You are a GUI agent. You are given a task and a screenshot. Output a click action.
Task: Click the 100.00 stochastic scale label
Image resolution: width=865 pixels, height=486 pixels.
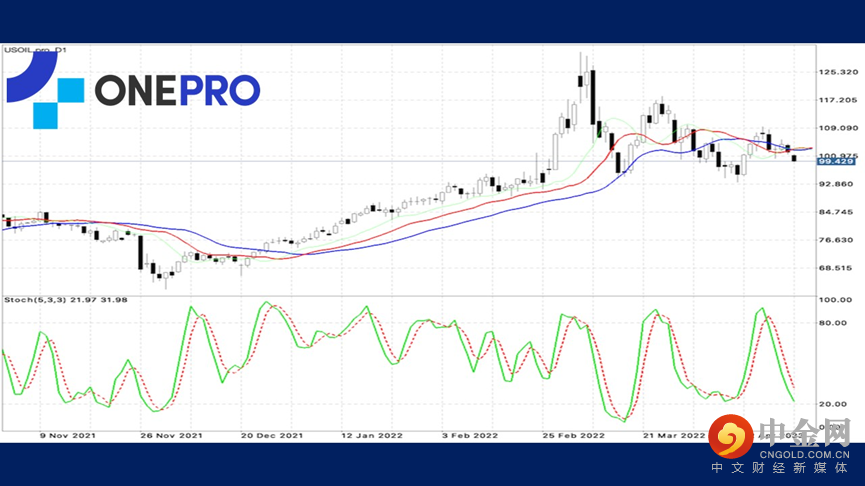pos(836,300)
